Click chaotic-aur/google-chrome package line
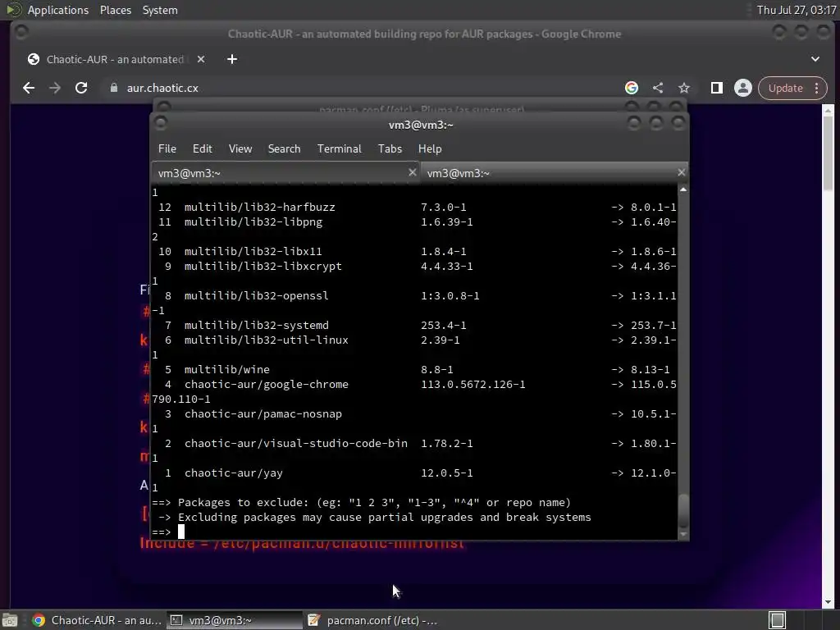Image resolution: width=840 pixels, height=630 pixels. 414,384
